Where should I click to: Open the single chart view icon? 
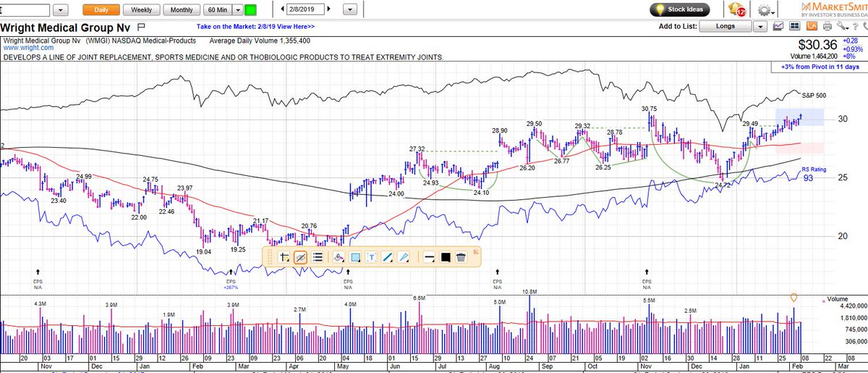(x=778, y=26)
